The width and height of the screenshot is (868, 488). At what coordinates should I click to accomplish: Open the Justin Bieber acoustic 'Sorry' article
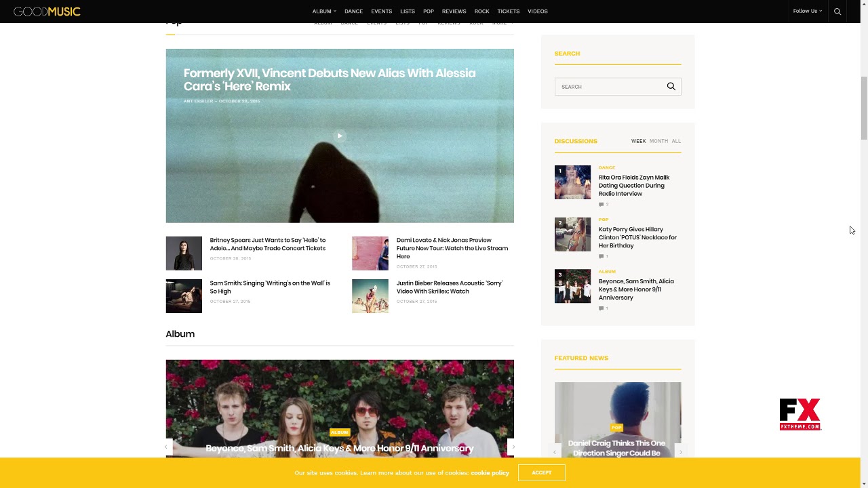(x=450, y=287)
